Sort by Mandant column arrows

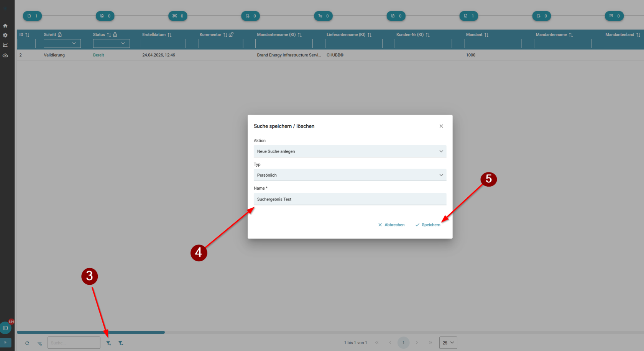point(486,35)
